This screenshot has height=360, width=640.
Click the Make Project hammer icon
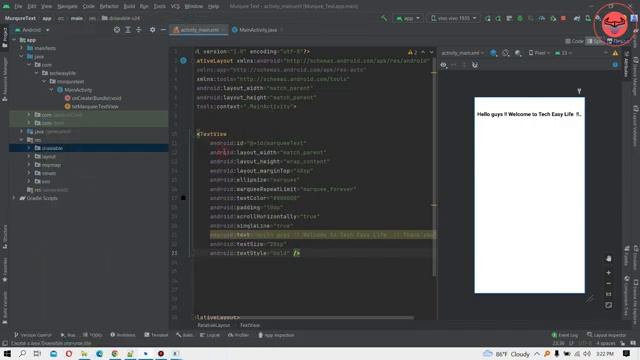[x=384, y=18]
